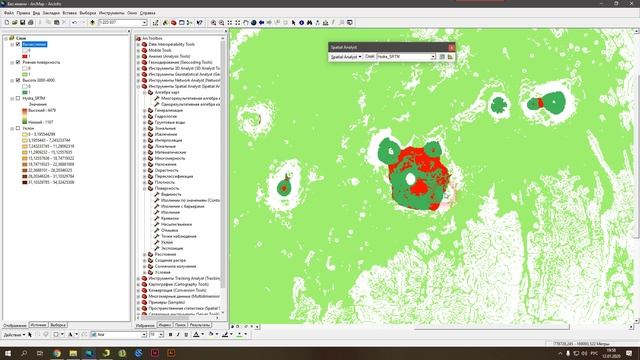The width and height of the screenshot is (640, 360).
Task: Collapse the Уклон layer legend
Action: tap(12, 128)
